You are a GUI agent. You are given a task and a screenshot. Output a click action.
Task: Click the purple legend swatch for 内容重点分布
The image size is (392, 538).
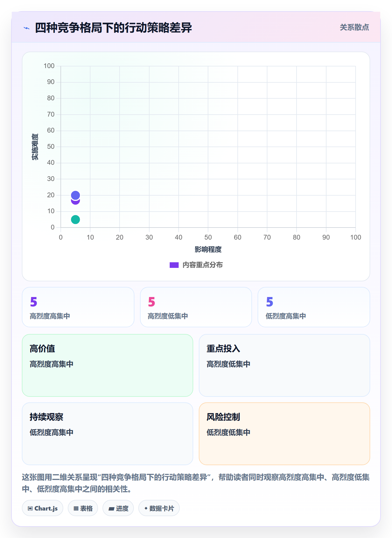point(174,265)
